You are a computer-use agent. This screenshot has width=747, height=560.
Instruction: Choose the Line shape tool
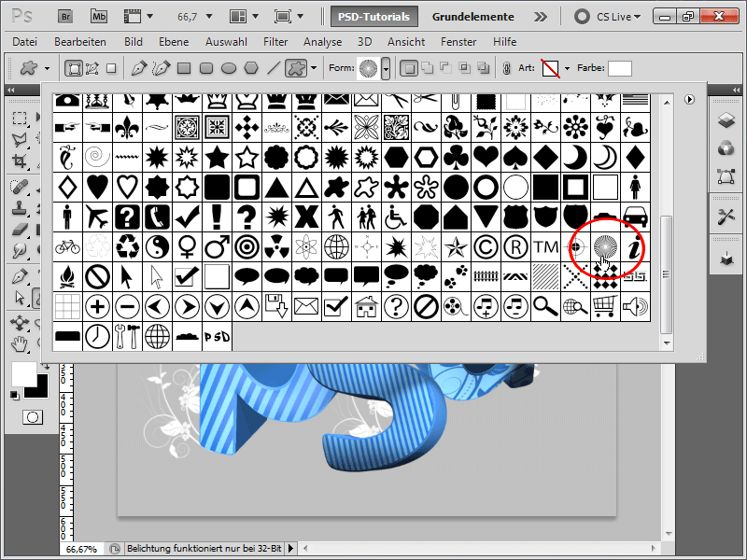274,68
